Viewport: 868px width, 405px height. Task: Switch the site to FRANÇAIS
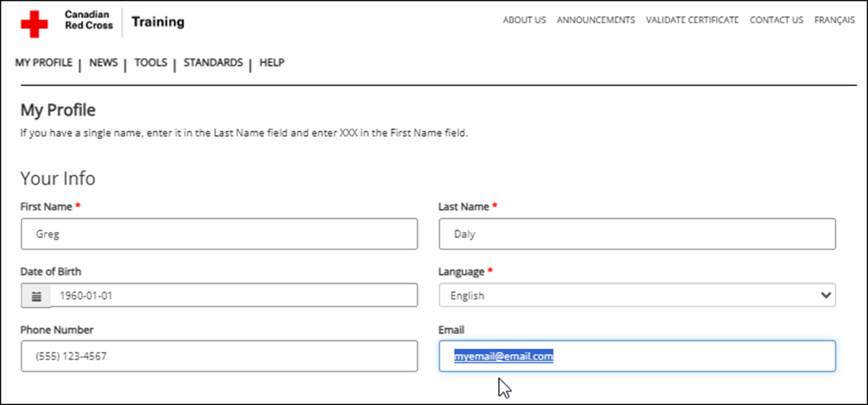click(834, 20)
